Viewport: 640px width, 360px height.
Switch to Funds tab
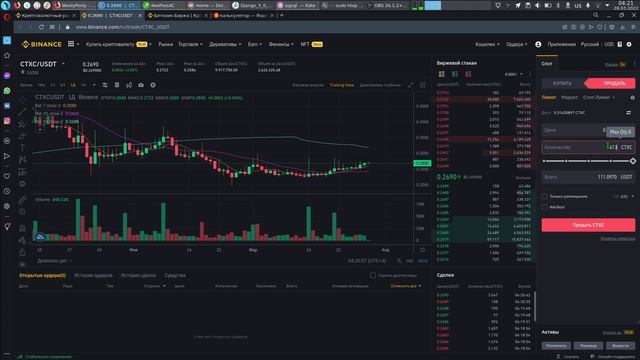click(175, 276)
